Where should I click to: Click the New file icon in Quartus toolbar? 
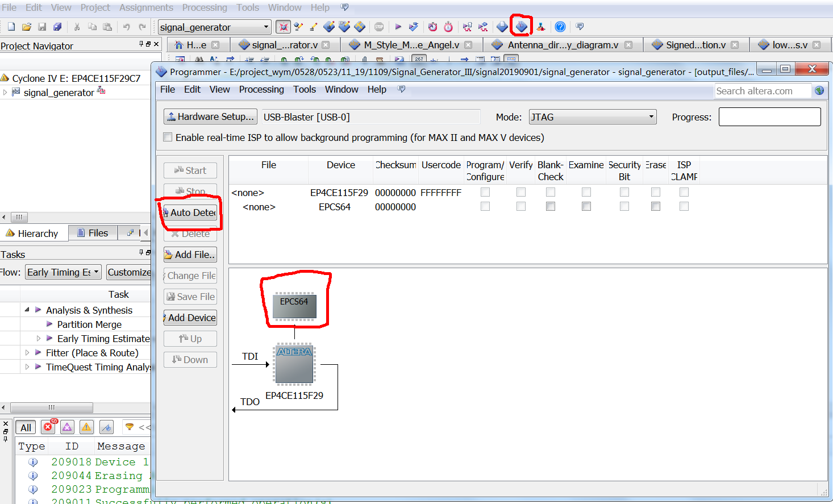pos(11,27)
